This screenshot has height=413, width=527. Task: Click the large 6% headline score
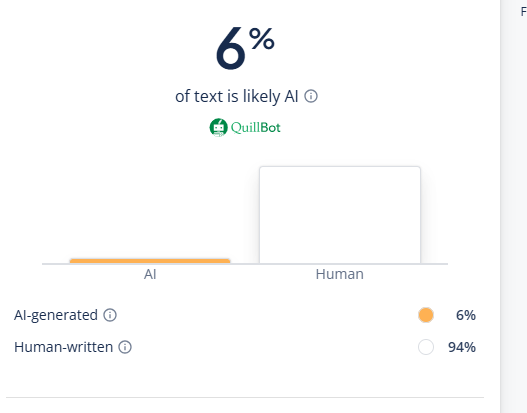245,48
